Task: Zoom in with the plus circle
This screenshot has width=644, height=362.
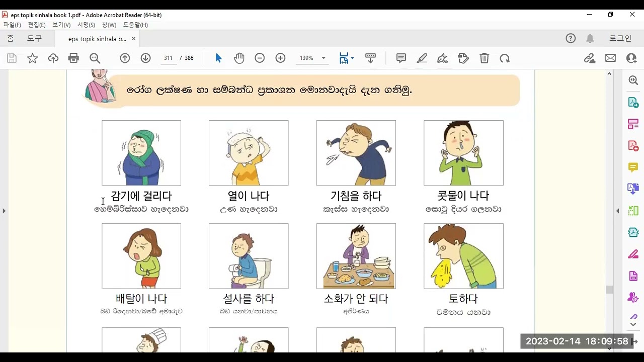Action: click(x=280, y=58)
